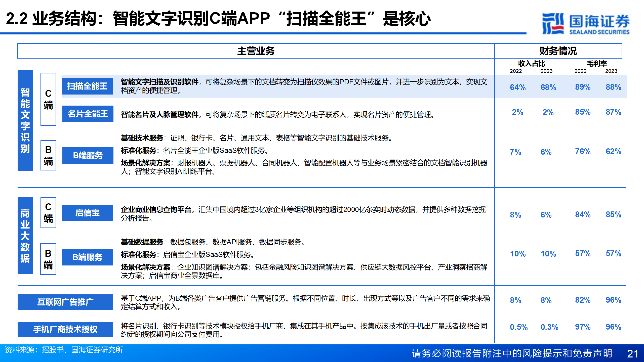The height and width of the screenshot is (362, 644).
Task: Click the 64% revenue share for 扫描全能王
Action: (x=518, y=87)
